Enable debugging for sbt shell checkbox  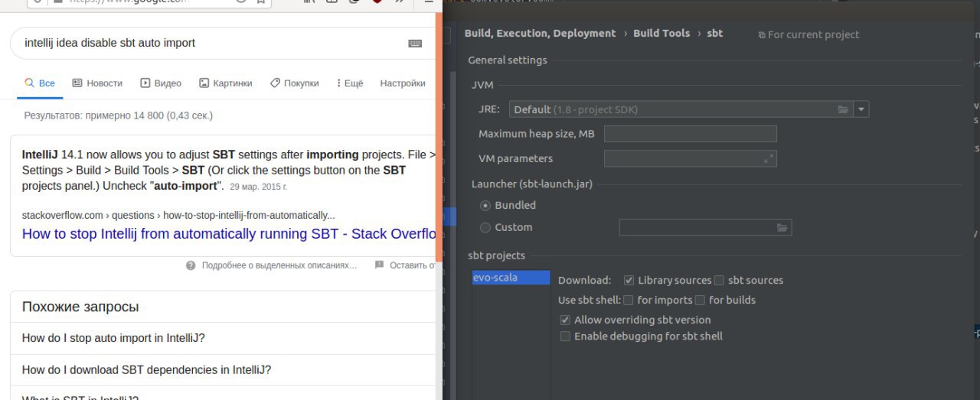565,337
